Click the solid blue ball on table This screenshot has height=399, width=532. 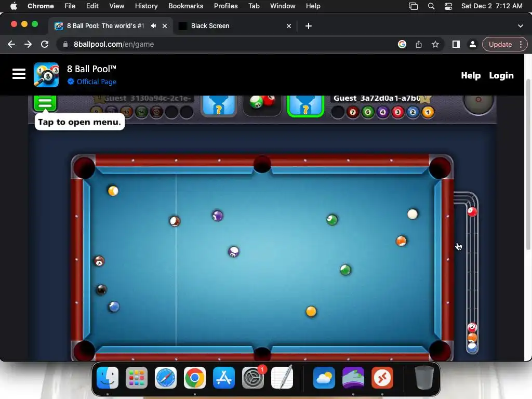114,307
